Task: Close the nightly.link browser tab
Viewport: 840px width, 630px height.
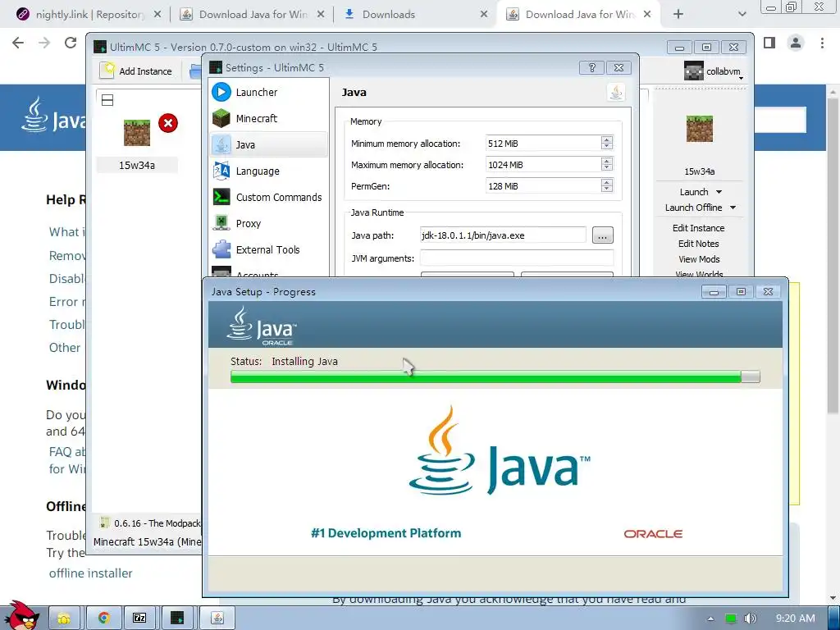Action: 157,15
